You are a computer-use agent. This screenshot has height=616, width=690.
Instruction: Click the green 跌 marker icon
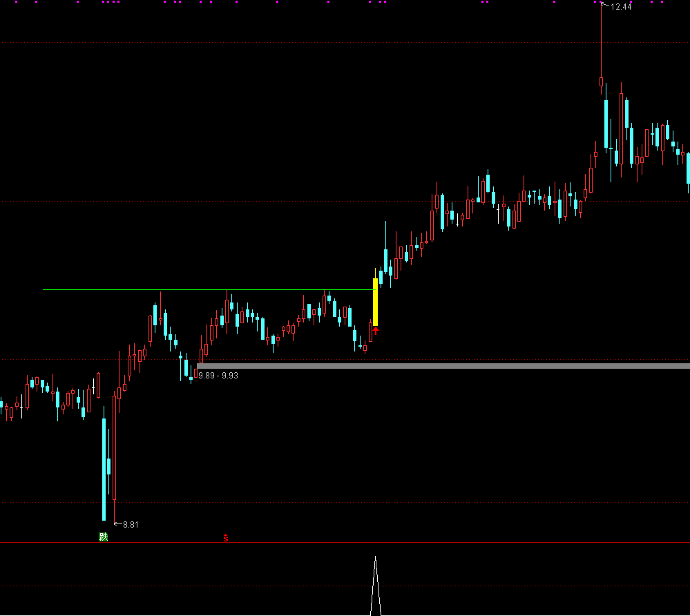[x=104, y=537]
